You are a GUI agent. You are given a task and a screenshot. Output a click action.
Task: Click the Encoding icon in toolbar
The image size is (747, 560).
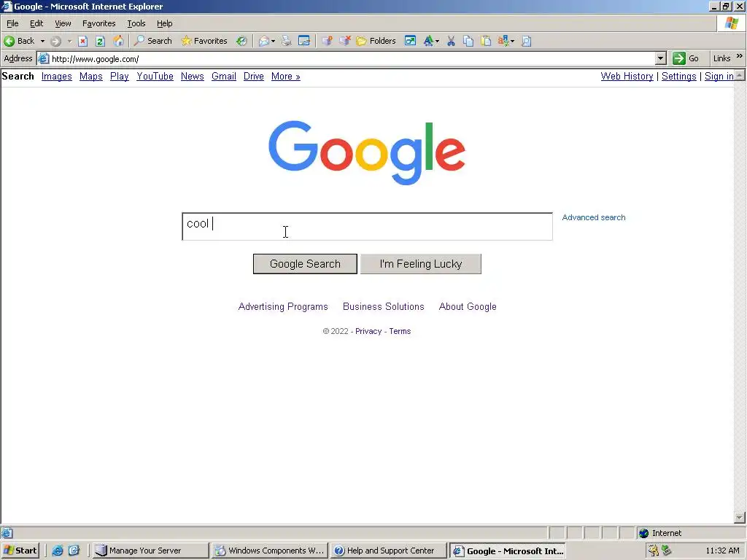[x=503, y=41]
